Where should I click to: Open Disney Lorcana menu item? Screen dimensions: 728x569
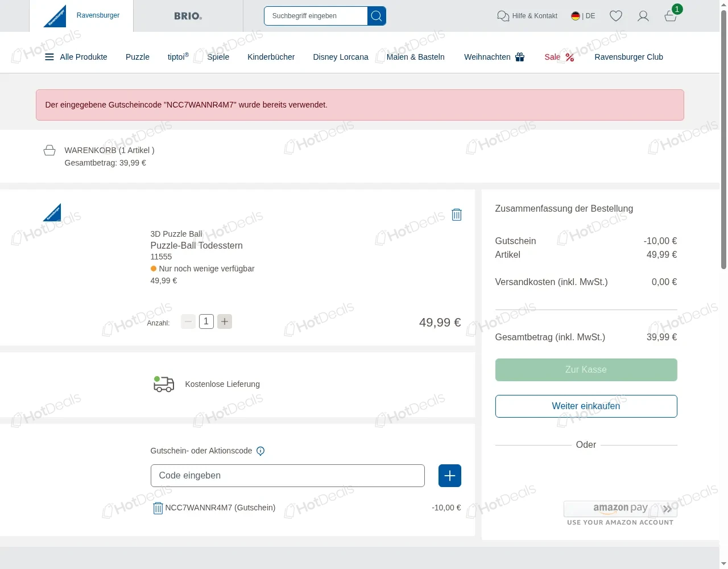click(341, 57)
